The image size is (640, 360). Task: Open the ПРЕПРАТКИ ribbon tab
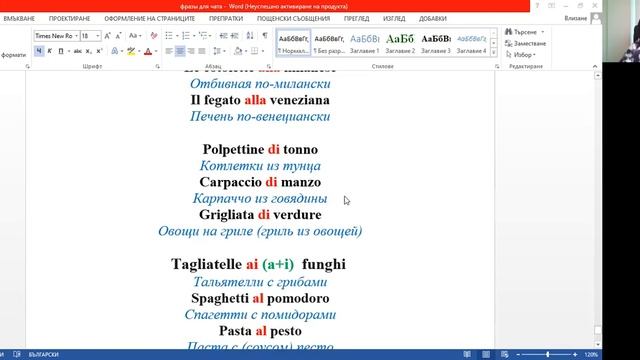point(226,19)
